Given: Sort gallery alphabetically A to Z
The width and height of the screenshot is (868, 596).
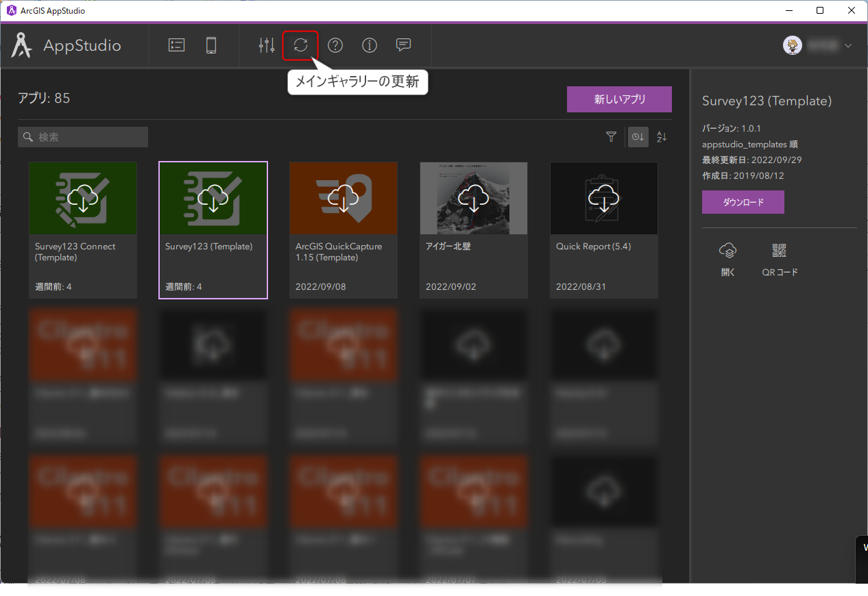Looking at the screenshot, I should tap(662, 137).
